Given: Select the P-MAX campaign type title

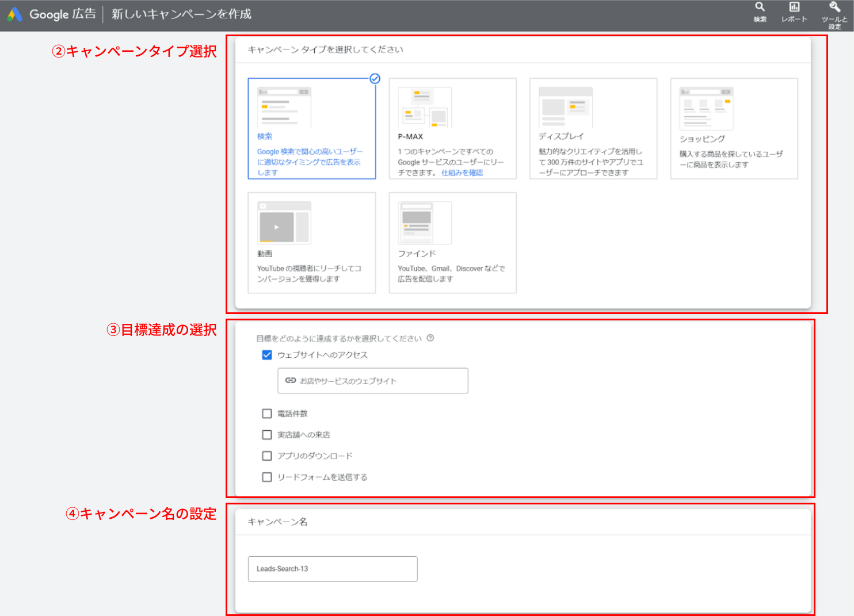Looking at the screenshot, I should (410, 137).
